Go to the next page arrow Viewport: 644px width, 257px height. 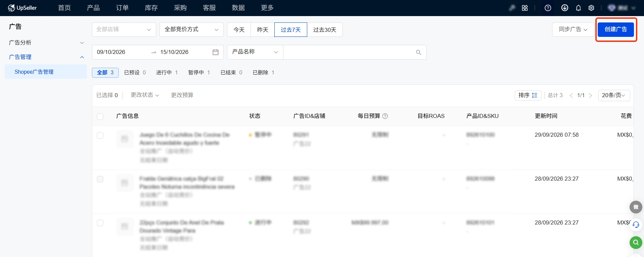[x=591, y=95]
